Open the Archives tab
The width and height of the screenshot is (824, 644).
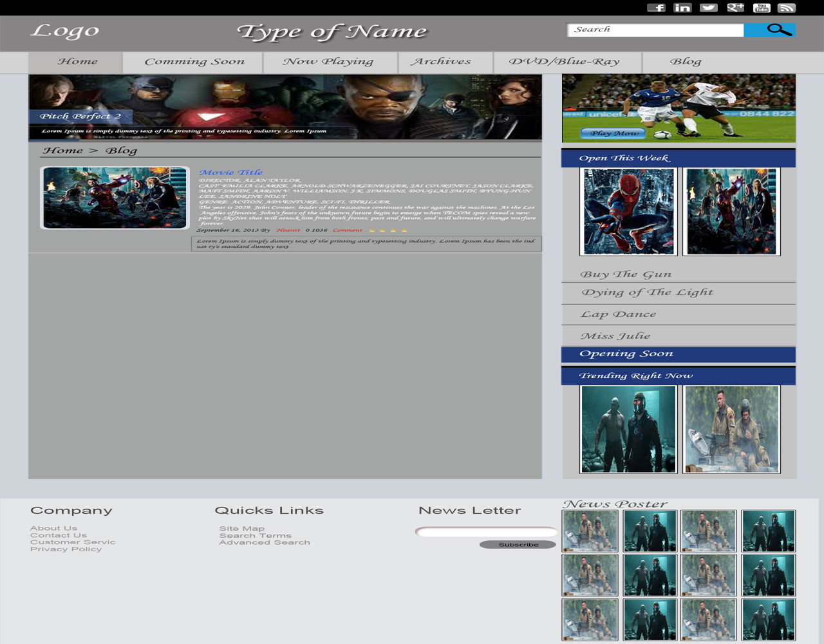[x=445, y=62]
